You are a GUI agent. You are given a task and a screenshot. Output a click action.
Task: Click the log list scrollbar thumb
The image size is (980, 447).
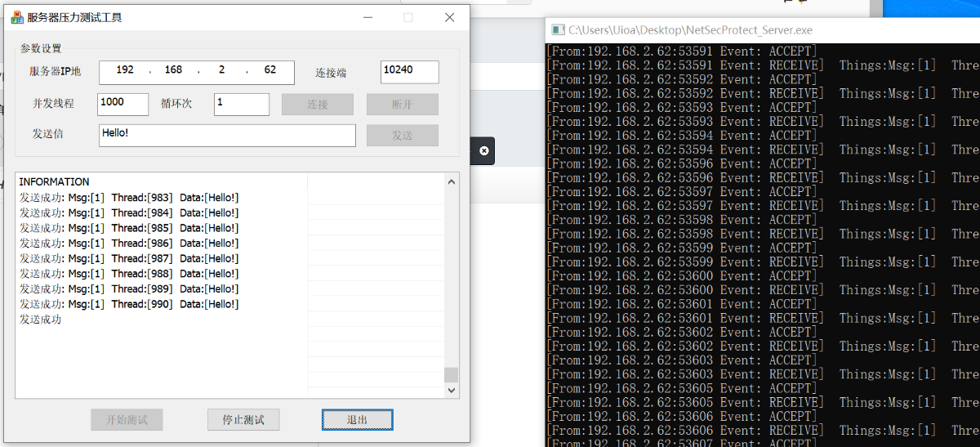(x=452, y=375)
